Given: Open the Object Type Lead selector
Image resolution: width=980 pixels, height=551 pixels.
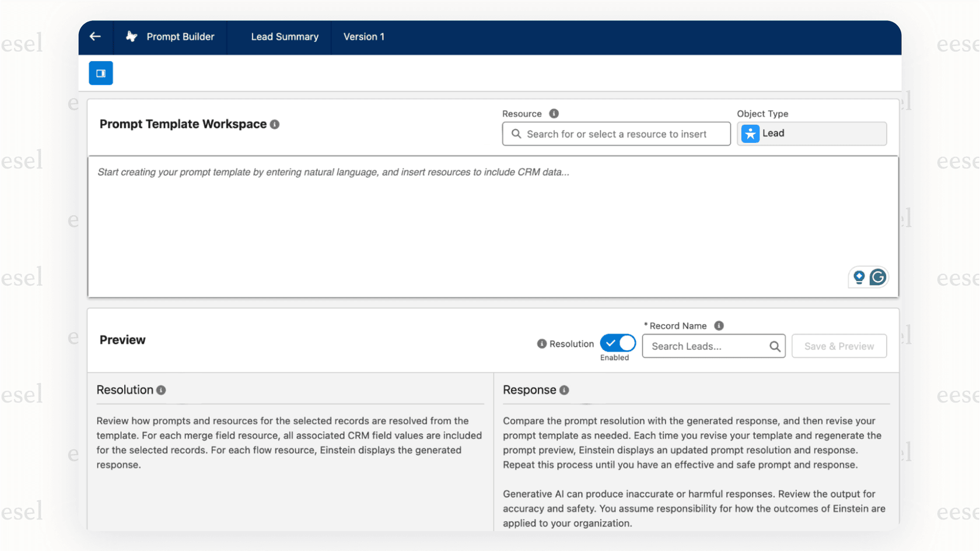Looking at the screenshot, I should pyautogui.click(x=811, y=134).
